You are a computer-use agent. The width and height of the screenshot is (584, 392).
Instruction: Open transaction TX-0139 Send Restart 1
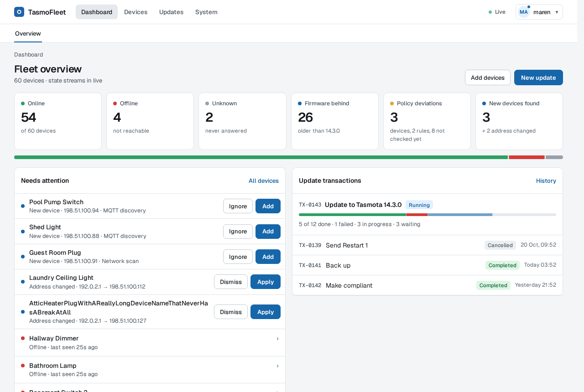point(428,245)
